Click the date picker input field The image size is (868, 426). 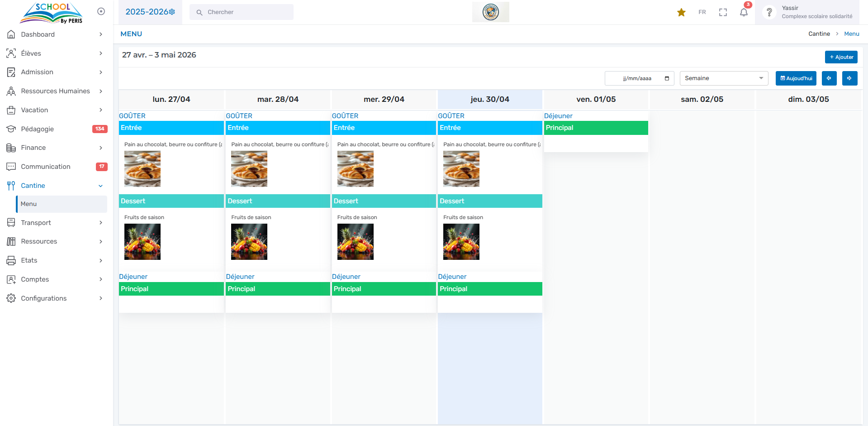click(639, 78)
